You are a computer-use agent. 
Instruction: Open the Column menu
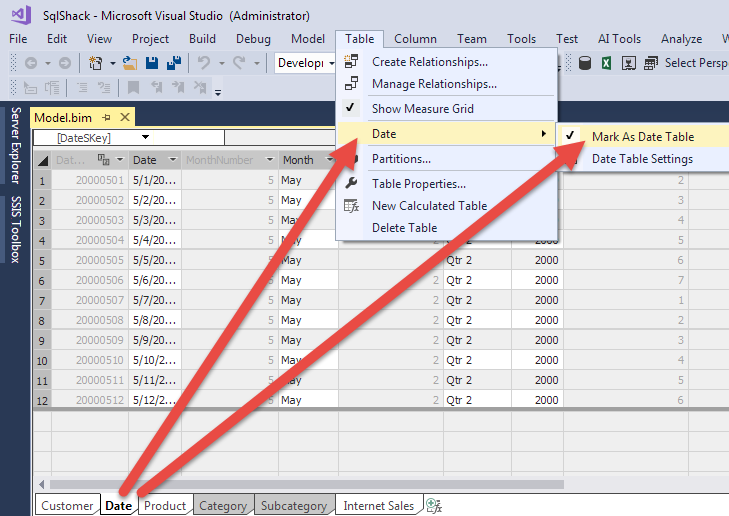click(415, 39)
